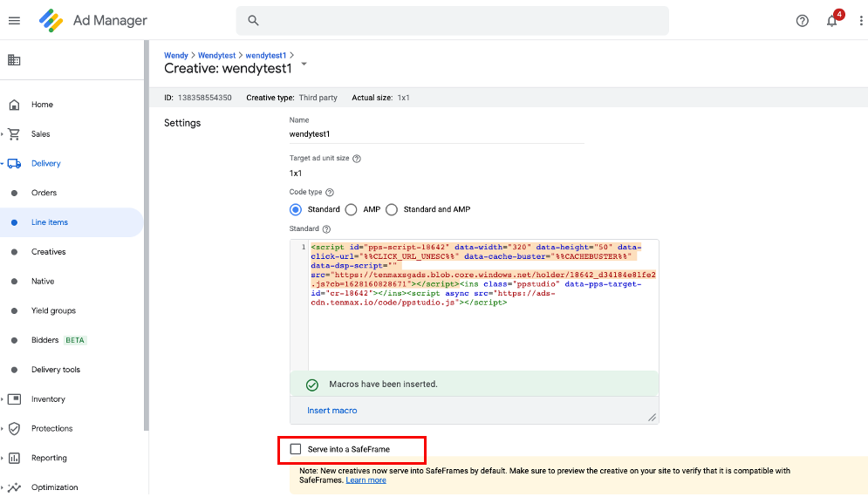868x497 pixels.
Task: Expand the Sales section arrow
Action: pyautogui.click(x=3, y=134)
